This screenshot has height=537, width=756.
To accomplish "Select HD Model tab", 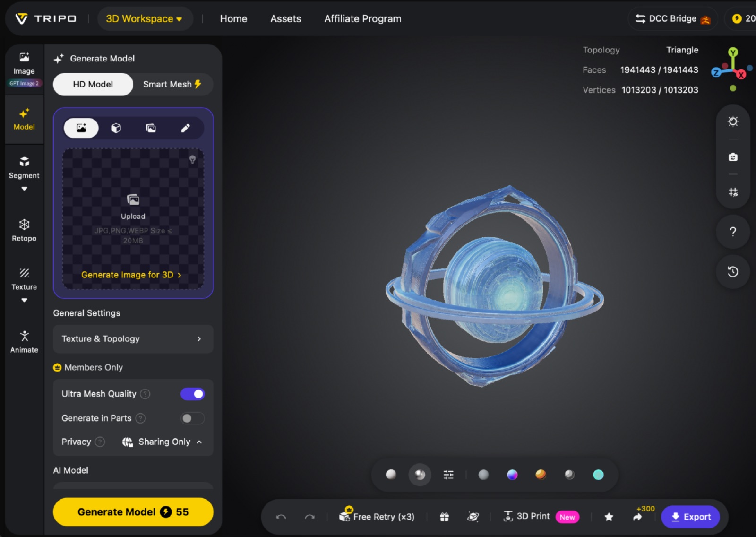I will pos(93,84).
